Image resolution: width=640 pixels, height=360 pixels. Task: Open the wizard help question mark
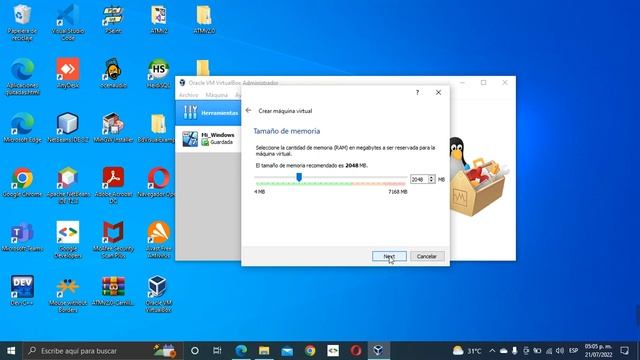(417, 93)
